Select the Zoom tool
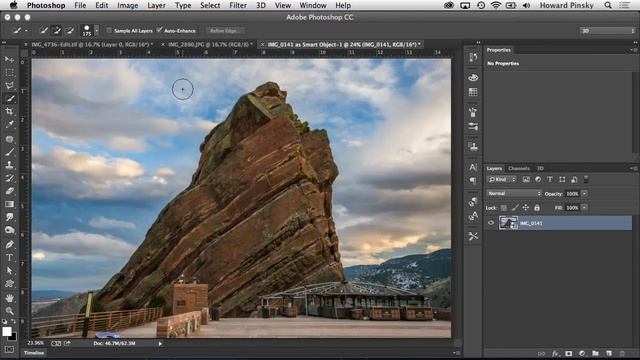This screenshot has width=640, height=360. 9,311
